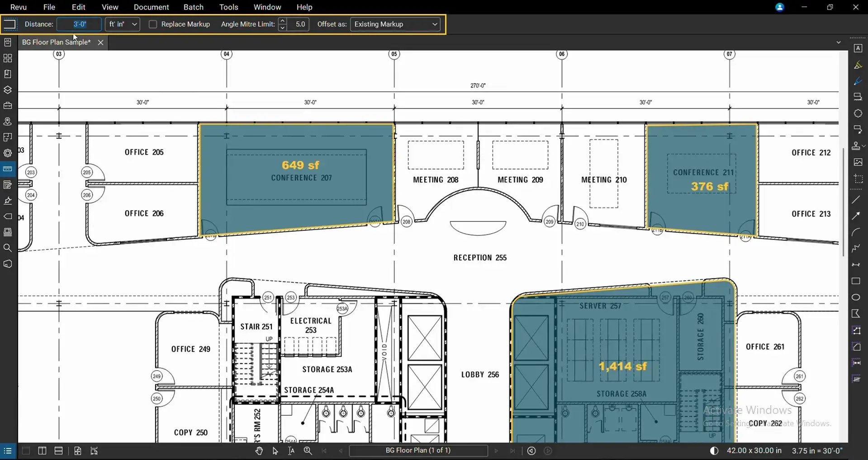Open the Search magnifier panel
This screenshot has height=460, width=868.
pyautogui.click(x=8, y=248)
